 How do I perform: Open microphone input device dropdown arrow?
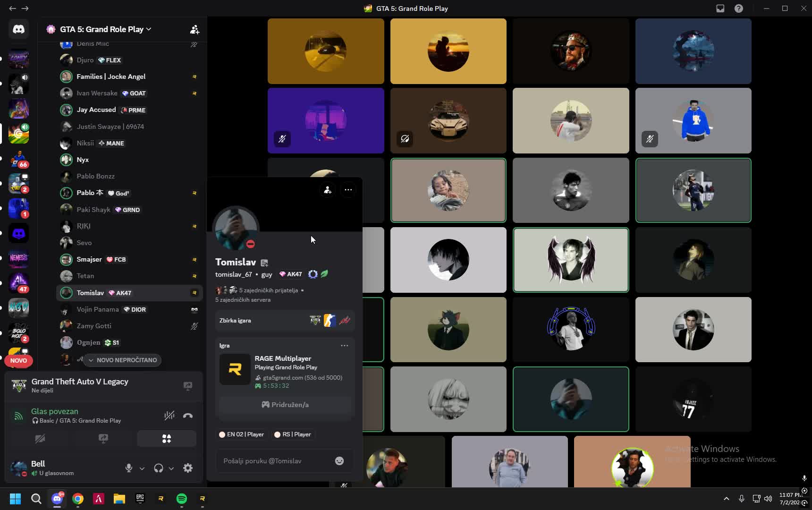click(x=142, y=468)
